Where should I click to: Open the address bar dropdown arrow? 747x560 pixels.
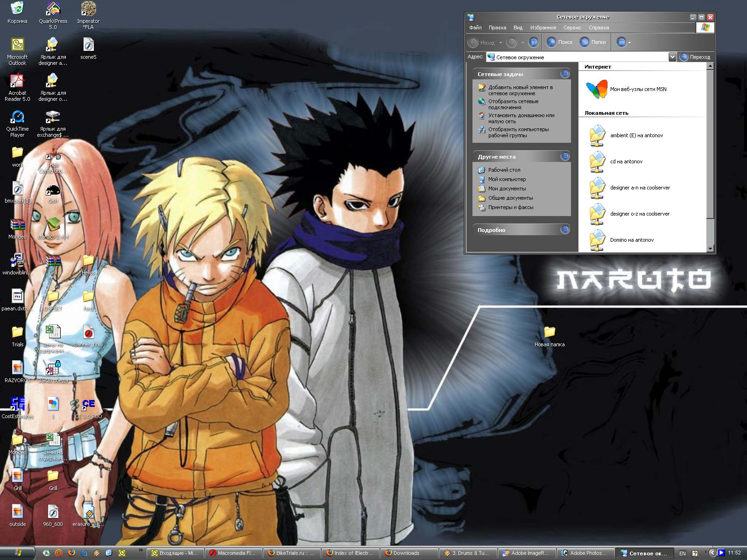click(x=672, y=57)
